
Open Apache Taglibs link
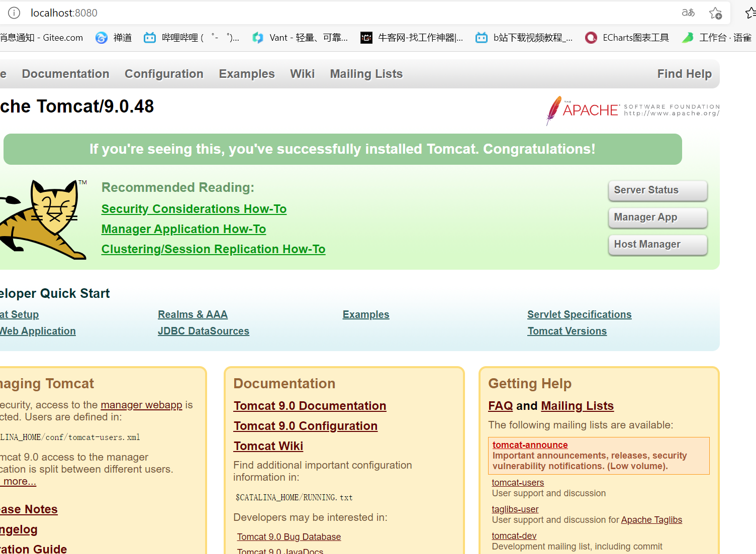651,520
